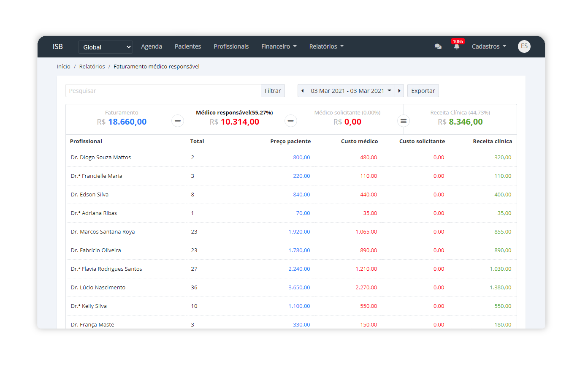
Task: Click the Custo médico column header
Action: [359, 141]
